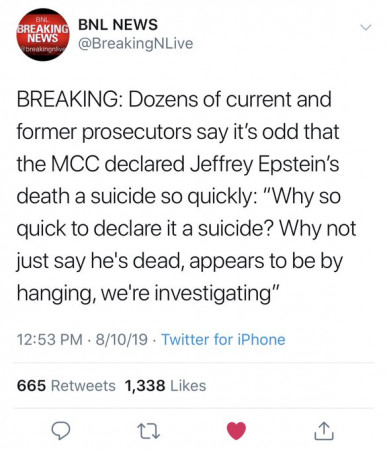Screen dimensions: 387x450
Task: View the 1,338 like count number
Action: pos(145,386)
